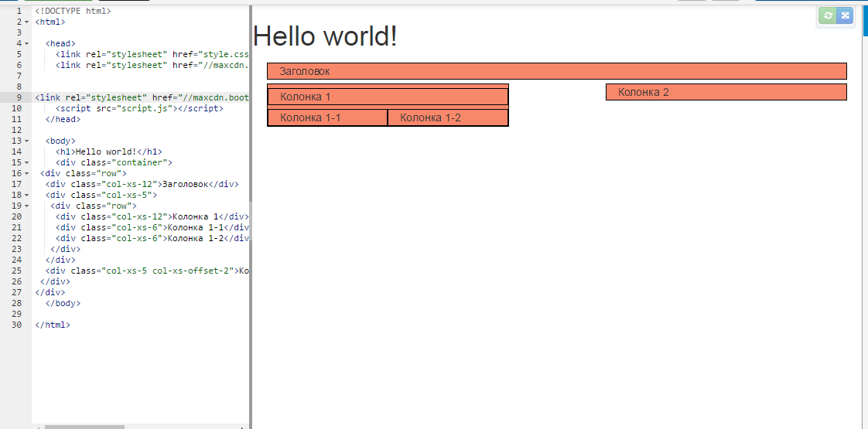868x429 pixels.
Task: Click the 'Колонка 1' block in preview
Action: pyautogui.click(x=388, y=97)
